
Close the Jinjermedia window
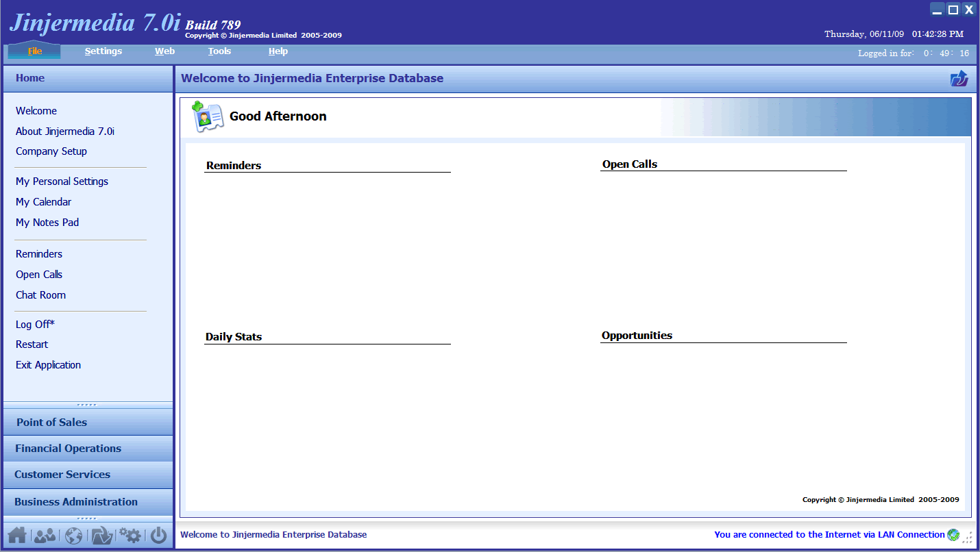pyautogui.click(x=968, y=10)
